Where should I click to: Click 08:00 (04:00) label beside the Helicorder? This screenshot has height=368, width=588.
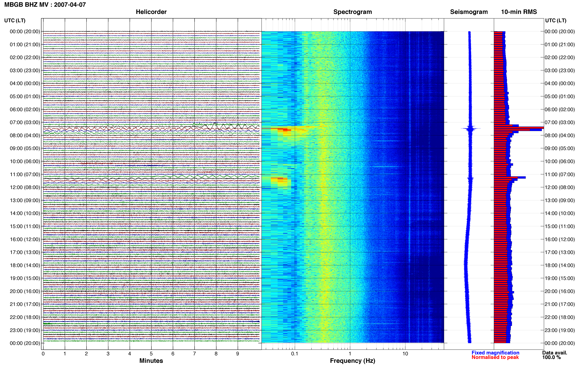click(x=25, y=135)
